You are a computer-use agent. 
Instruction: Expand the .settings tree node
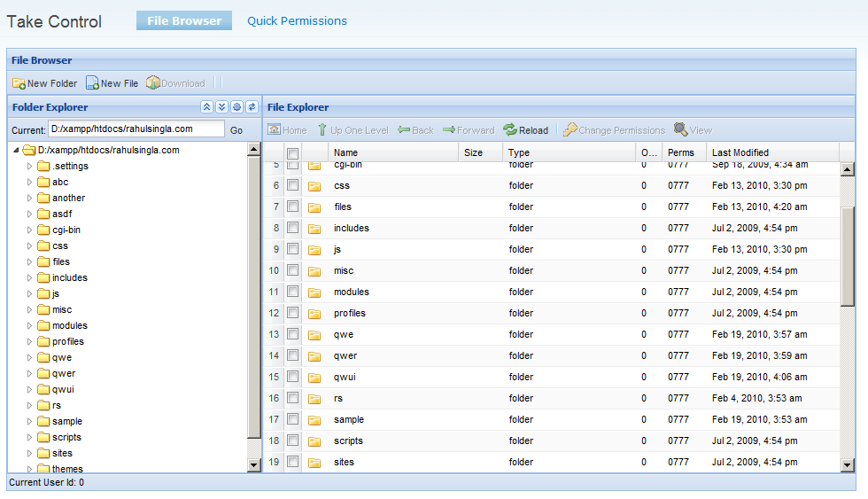pyautogui.click(x=29, y=166)
